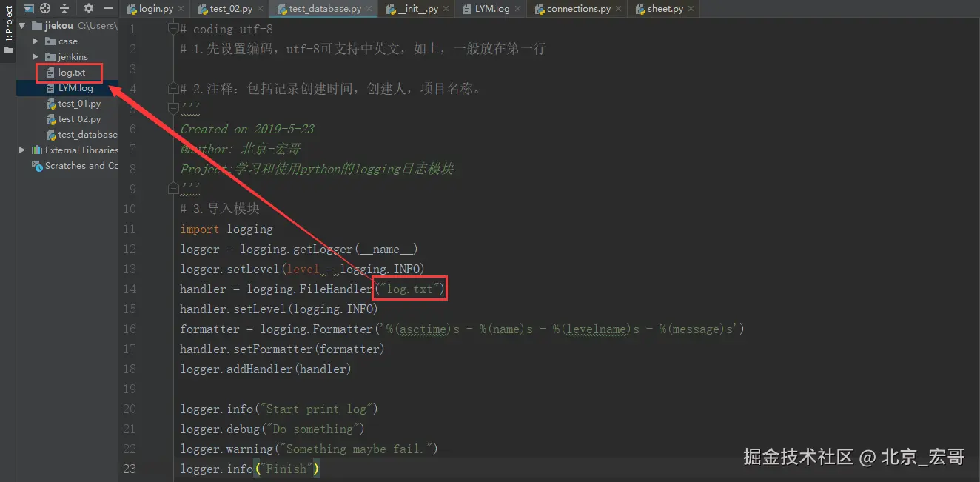
Task: Click the Python file icon beside test_01.py
Action: click(51, 104)
